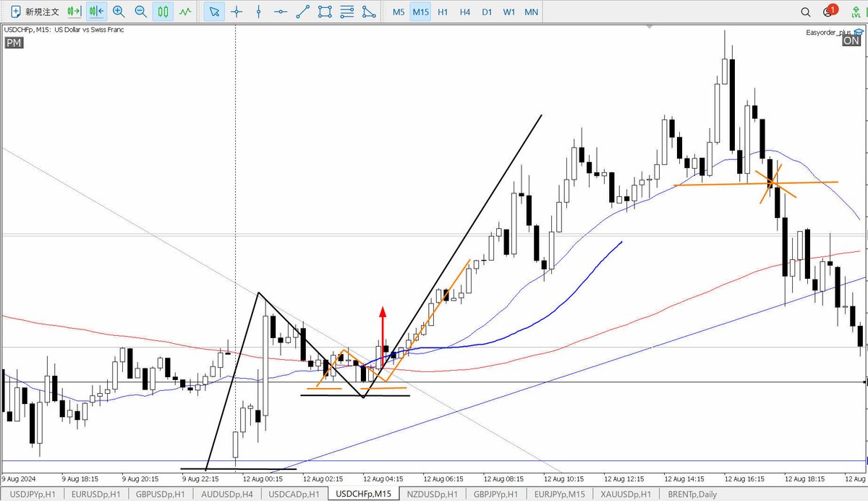Open the GBPJPYp,H1 chart tab
The width and height of the screenshot is (868, 501).
(x=495, y=494)
